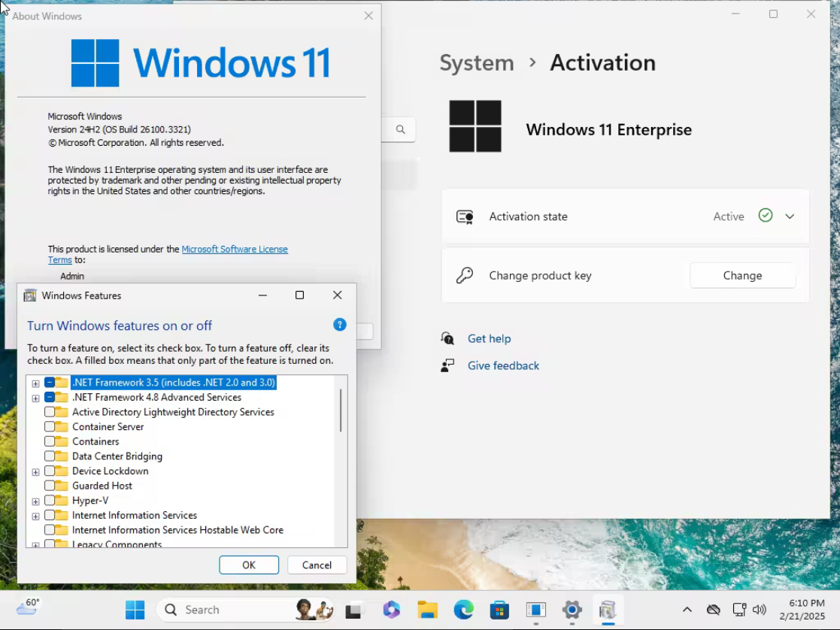Launch Copilot from the taskbar

point(391,610)
